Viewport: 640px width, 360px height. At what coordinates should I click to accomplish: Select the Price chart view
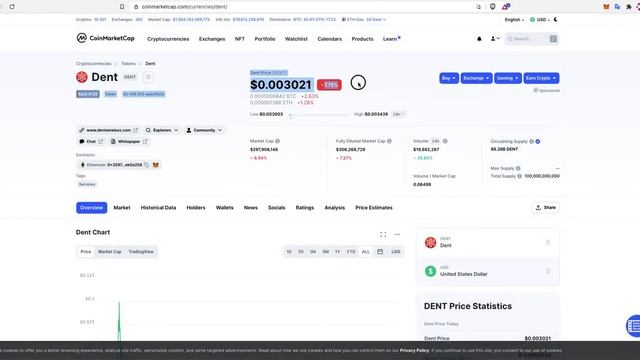[86, 251]
